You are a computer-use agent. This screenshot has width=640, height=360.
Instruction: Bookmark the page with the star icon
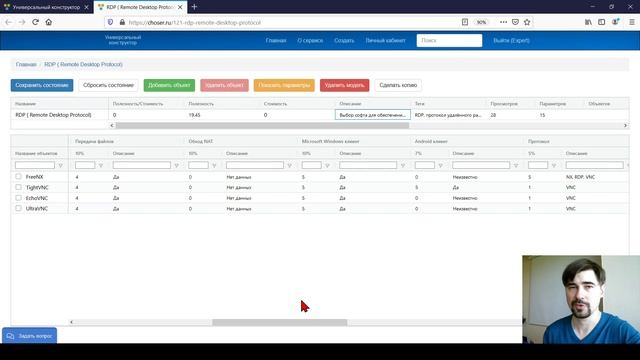(x=527, y=22)
